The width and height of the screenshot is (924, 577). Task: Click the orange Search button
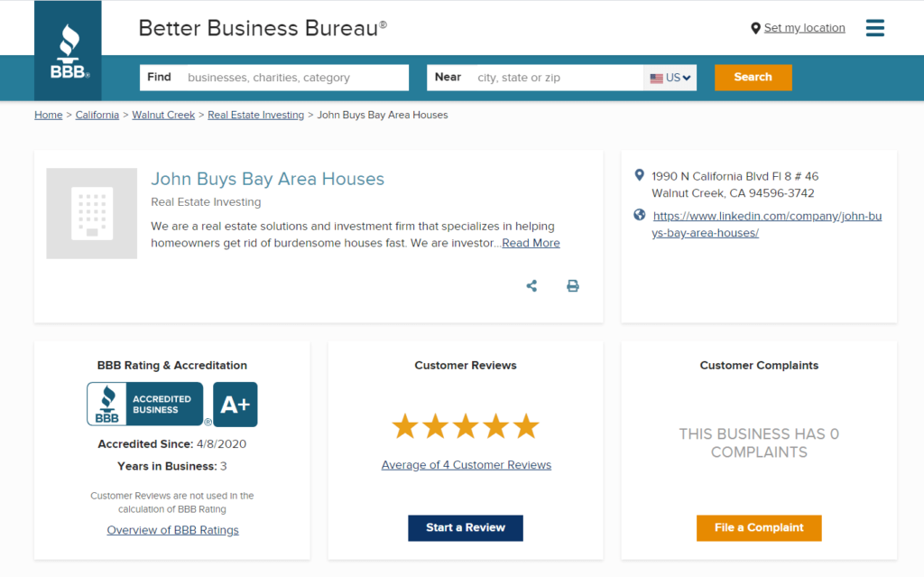(753, 78)
